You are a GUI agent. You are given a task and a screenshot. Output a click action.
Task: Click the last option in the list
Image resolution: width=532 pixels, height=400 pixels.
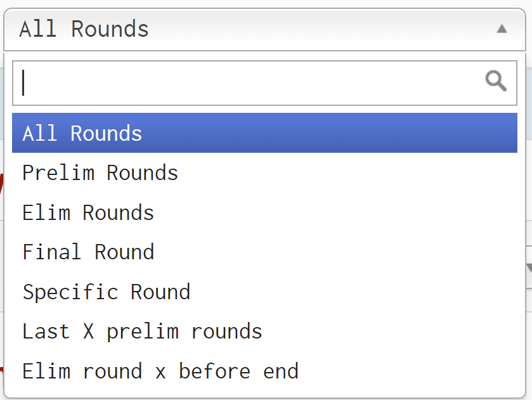(160, 371)
